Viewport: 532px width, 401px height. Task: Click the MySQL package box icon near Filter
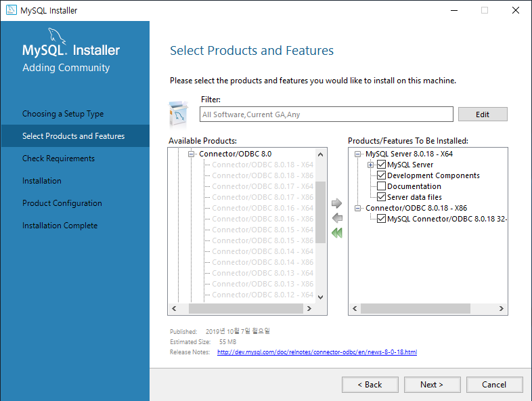point(179,114)
